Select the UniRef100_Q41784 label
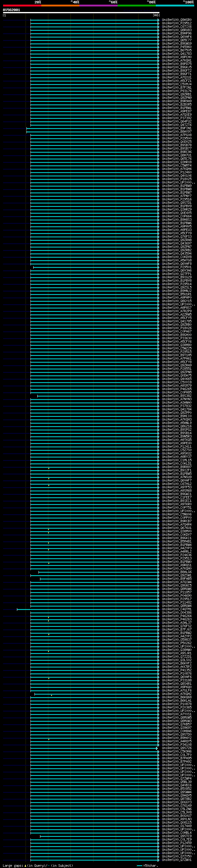The image size is (197, 868). 176,410
